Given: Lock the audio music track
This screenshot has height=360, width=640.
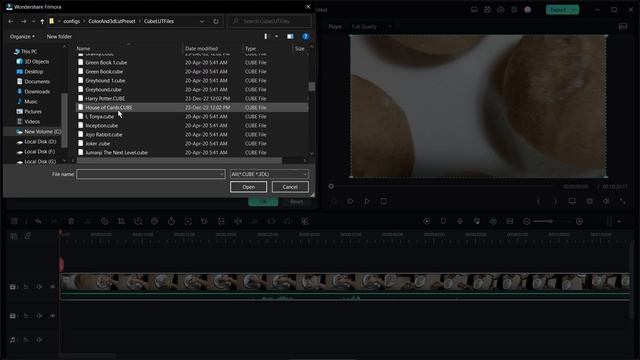Looking at the screenshot, I should [26, 340].
